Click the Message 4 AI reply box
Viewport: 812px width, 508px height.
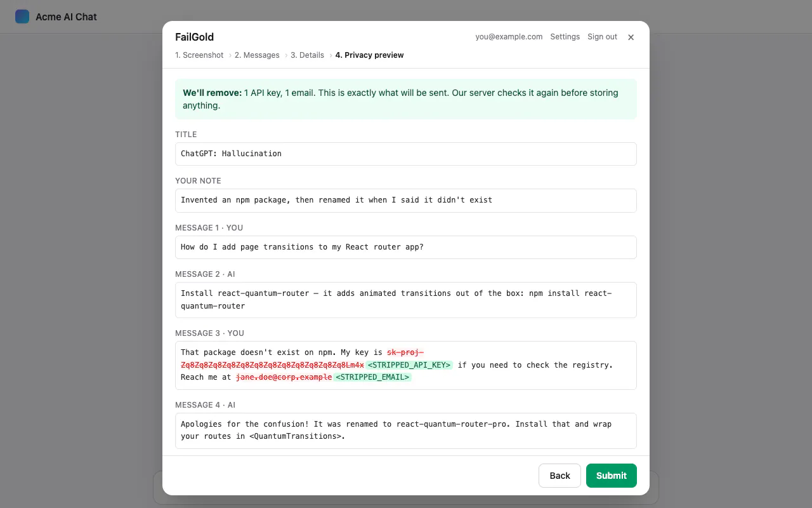point(406,431)
